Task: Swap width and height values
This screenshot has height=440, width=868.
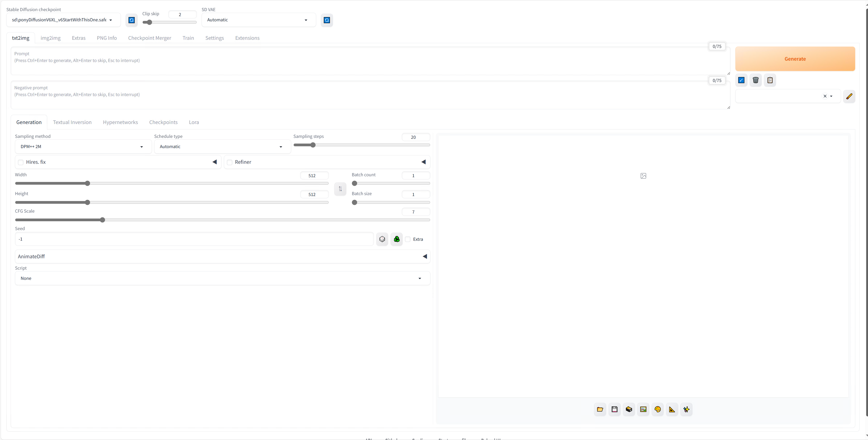Action: tap(340, 189)
